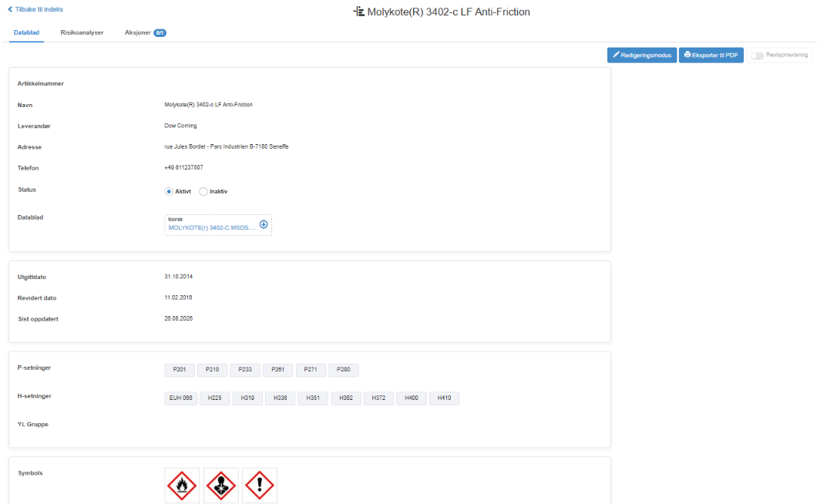Click the P210 precaution tag
This screenshot has width=817, height=504.
213,370
